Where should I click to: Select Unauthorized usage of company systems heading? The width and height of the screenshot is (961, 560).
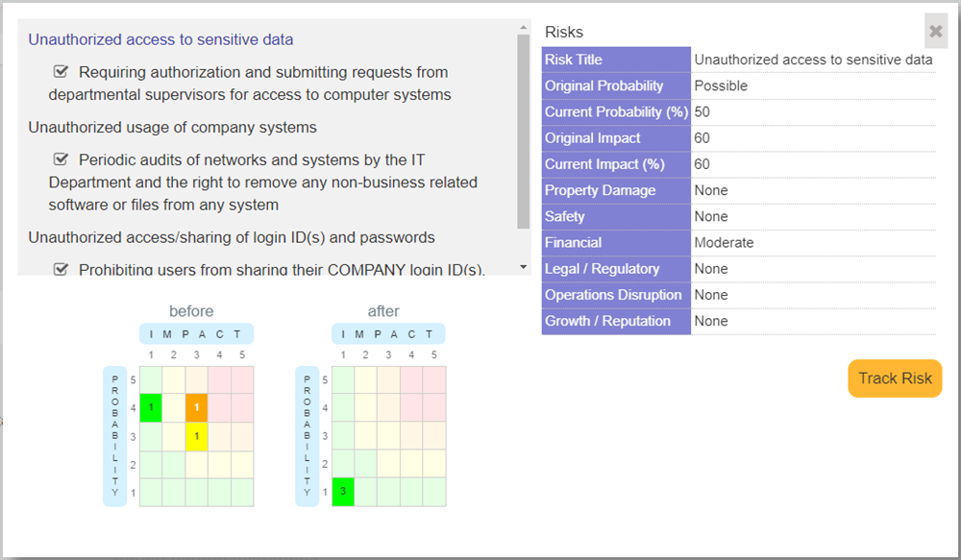[172, 127]
